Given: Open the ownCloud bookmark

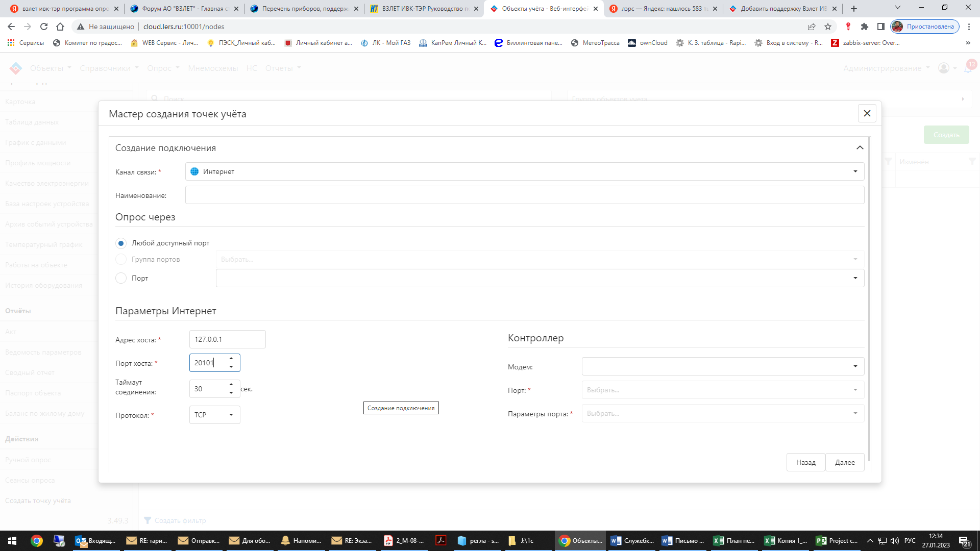Looking at the screenshot, I should point(648,43).
